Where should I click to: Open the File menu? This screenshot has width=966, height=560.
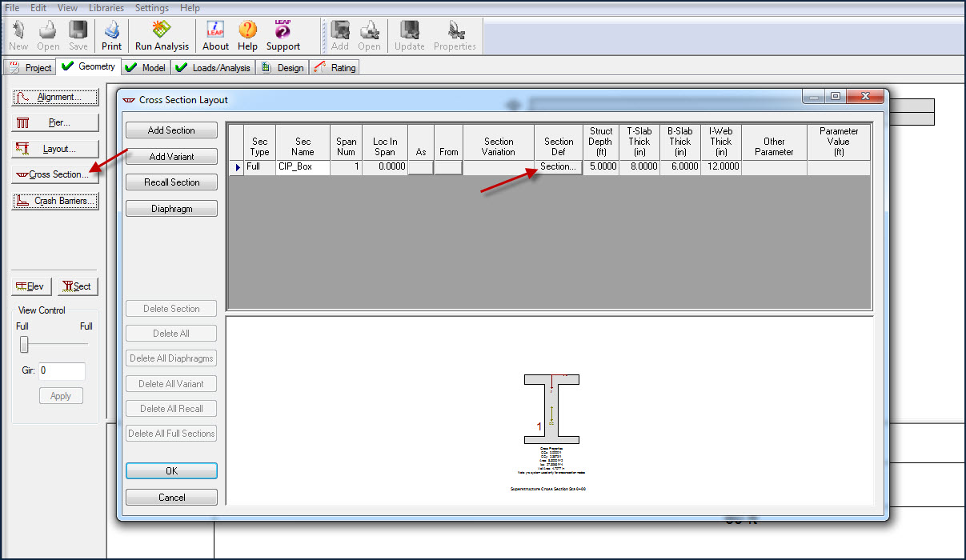(x=12, y=7)
